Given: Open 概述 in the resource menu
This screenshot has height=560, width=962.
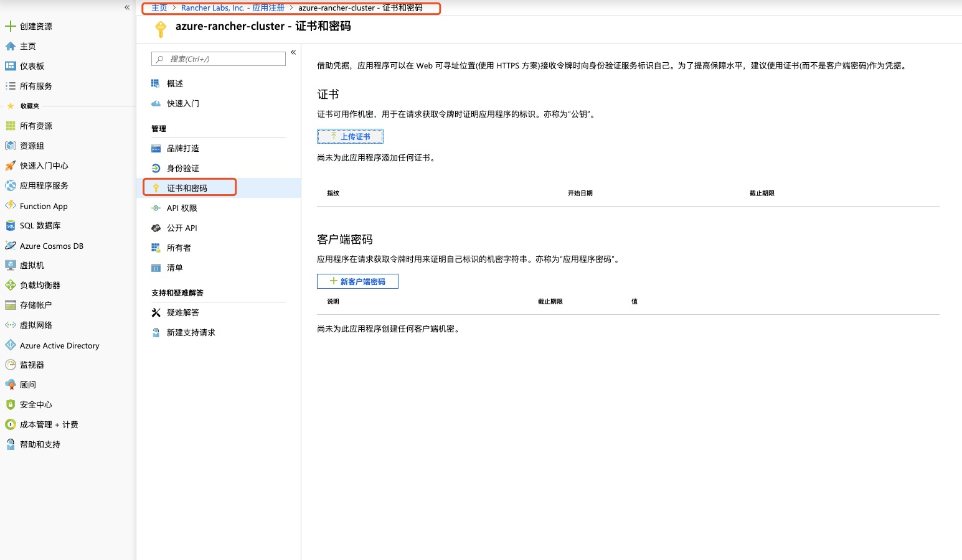Looking at the screenshot, I should tap(175, 83).
